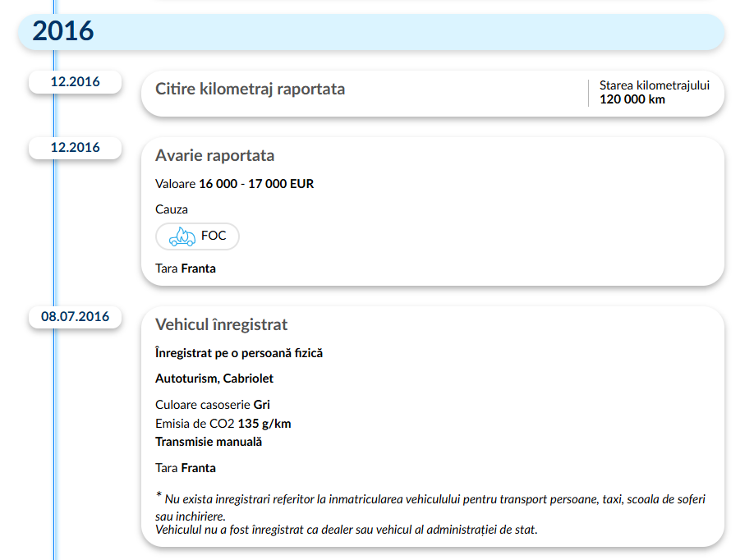Screen dimensions: 754x560
Task: Click the 2016 year header
Action: pos(63,31)
